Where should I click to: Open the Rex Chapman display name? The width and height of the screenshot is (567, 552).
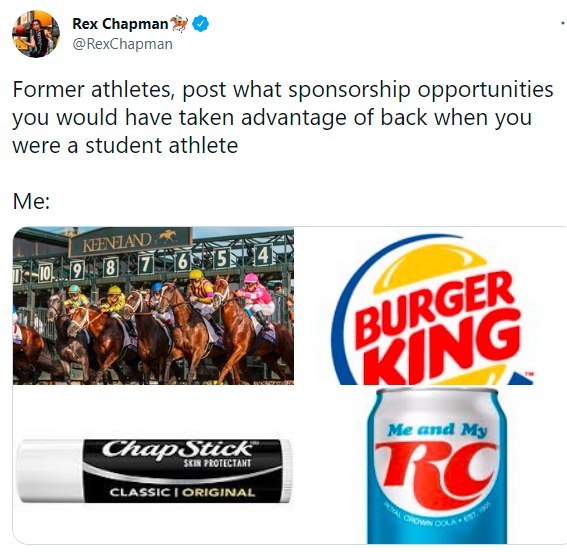(120, 24)
